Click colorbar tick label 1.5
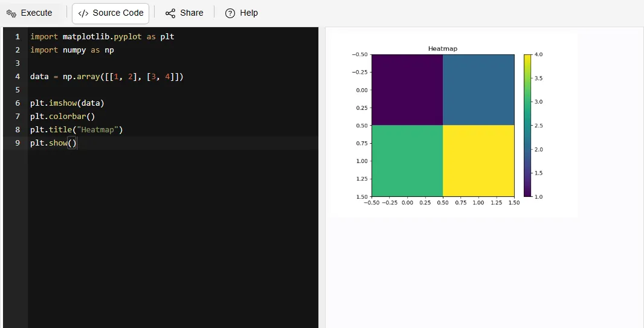Viewport: 644px width, 328px height. [x=538, y=173]
